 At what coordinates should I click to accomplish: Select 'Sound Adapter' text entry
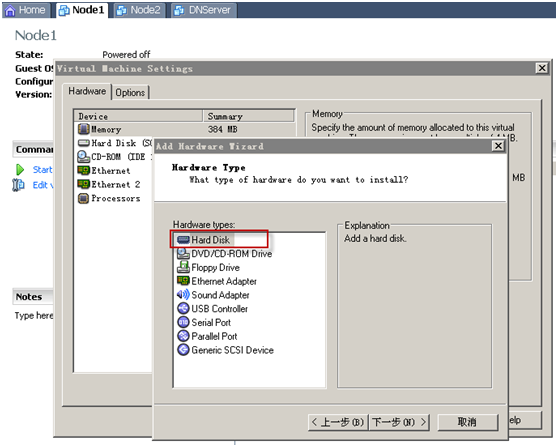[220, 295]
